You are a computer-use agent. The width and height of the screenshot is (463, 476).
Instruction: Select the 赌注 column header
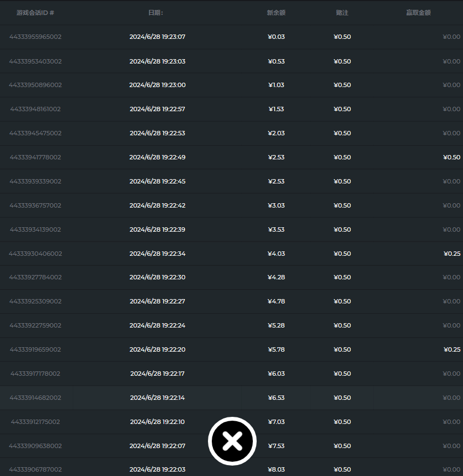(342, 13)
